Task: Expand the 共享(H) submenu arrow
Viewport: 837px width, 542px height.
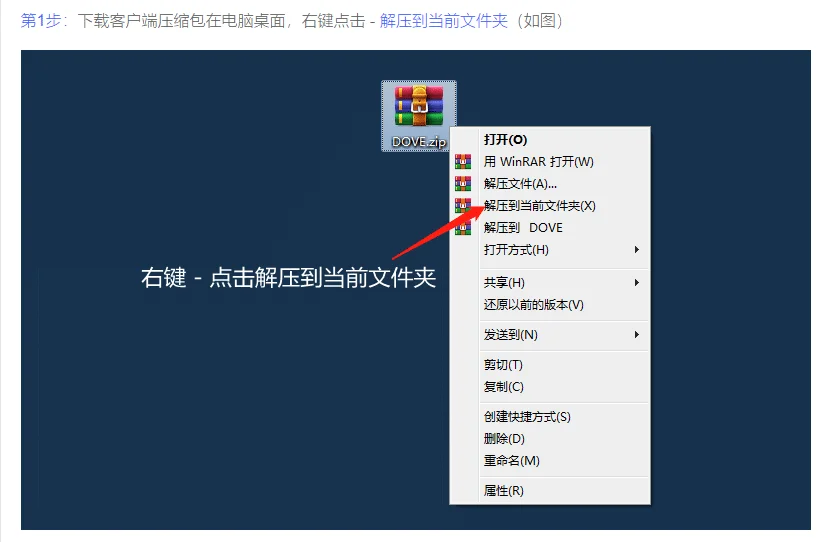Action: tap(636, 283)
